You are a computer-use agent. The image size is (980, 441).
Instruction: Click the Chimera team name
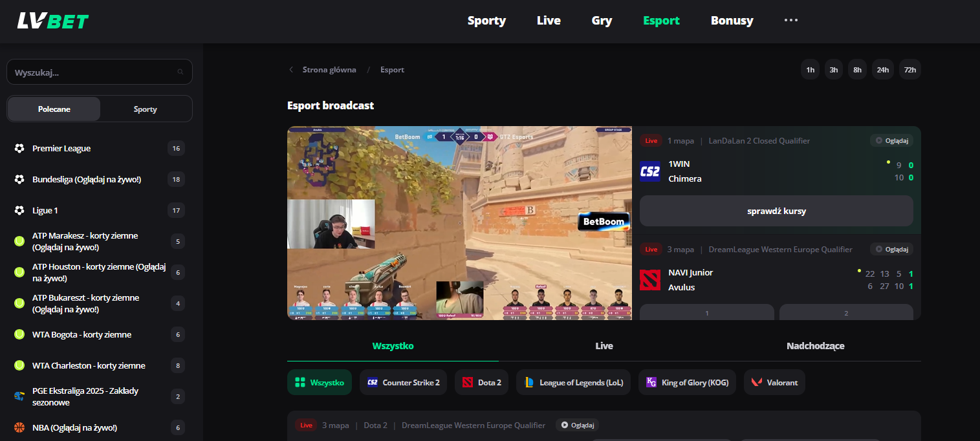[x=685, y=179]
